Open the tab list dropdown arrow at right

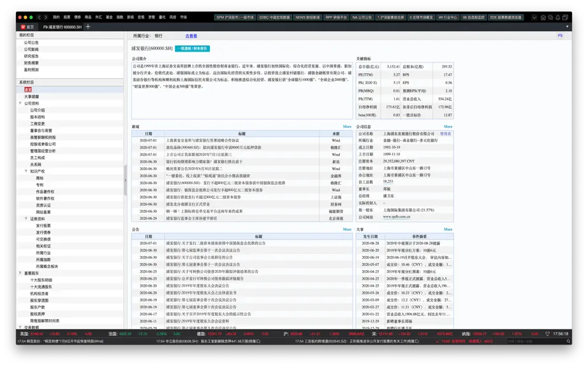pyautogui.click(x=567, y=27)
